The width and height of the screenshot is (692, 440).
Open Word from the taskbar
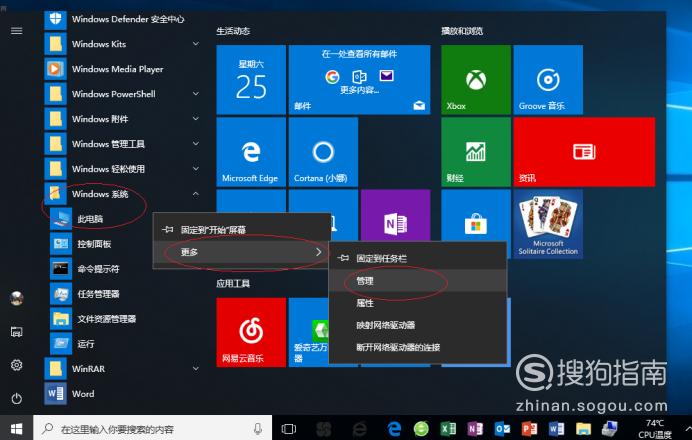556,429
